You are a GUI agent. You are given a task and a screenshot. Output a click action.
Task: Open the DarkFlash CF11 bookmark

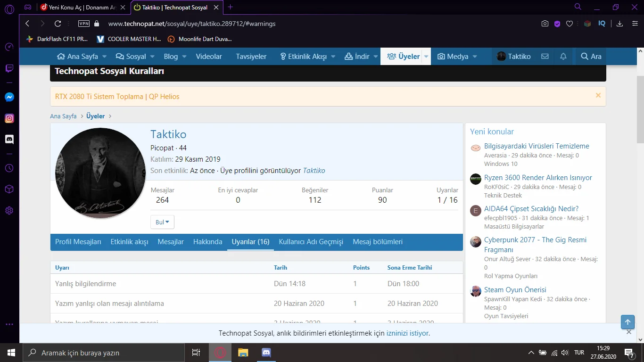click(x=57, y=39)
